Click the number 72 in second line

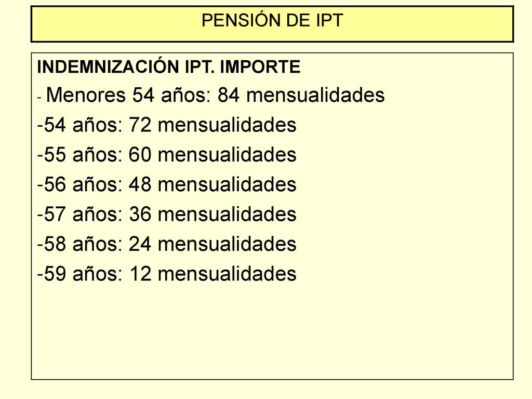point(140,125)
